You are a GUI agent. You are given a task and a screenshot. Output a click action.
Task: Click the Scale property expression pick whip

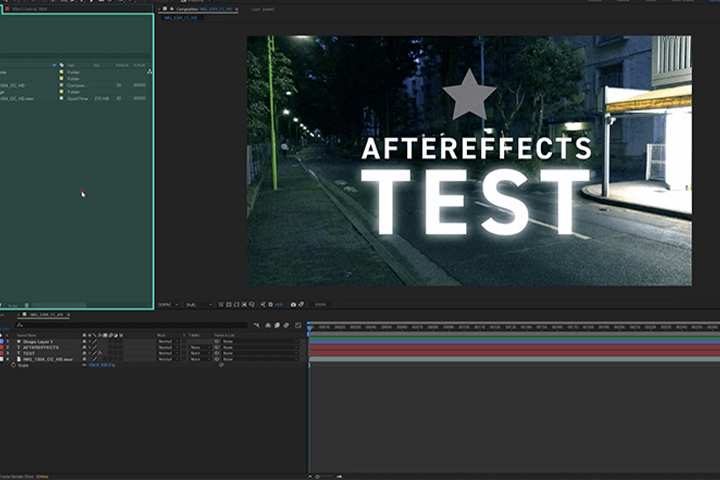(221, 365)
